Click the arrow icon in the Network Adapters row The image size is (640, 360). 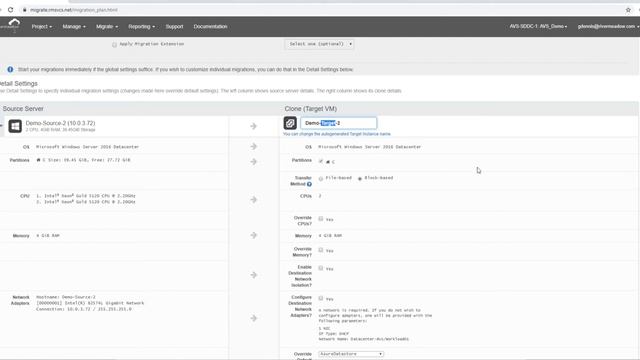(253, 318)
